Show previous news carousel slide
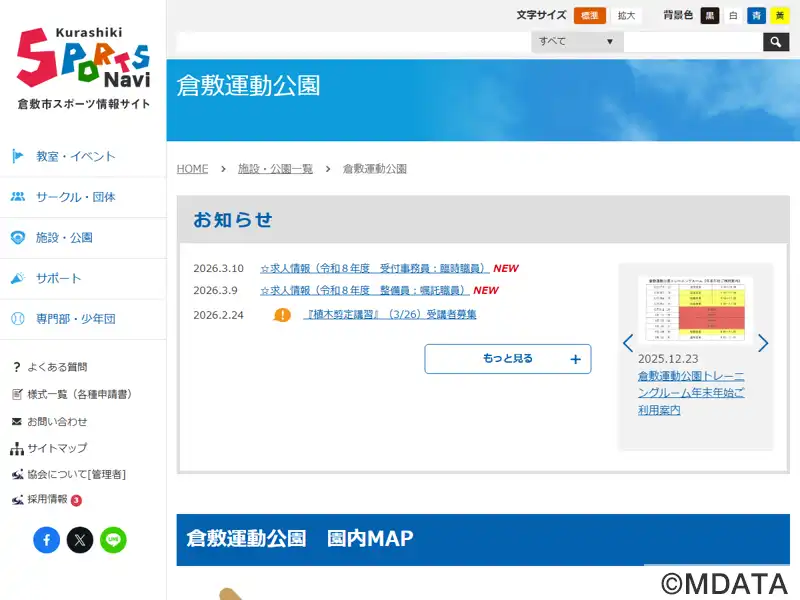Screen dimensions: 800x600 (x=628, y=343)
